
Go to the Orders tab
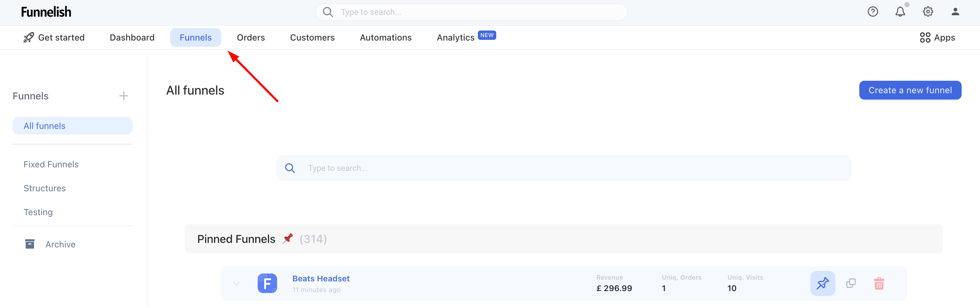pos(251,38)
